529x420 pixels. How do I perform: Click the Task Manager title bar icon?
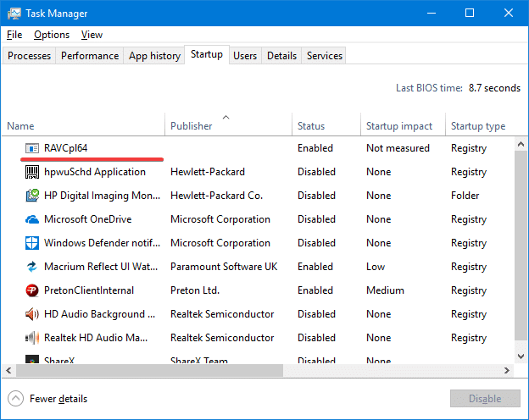click(x=14, y=14)
